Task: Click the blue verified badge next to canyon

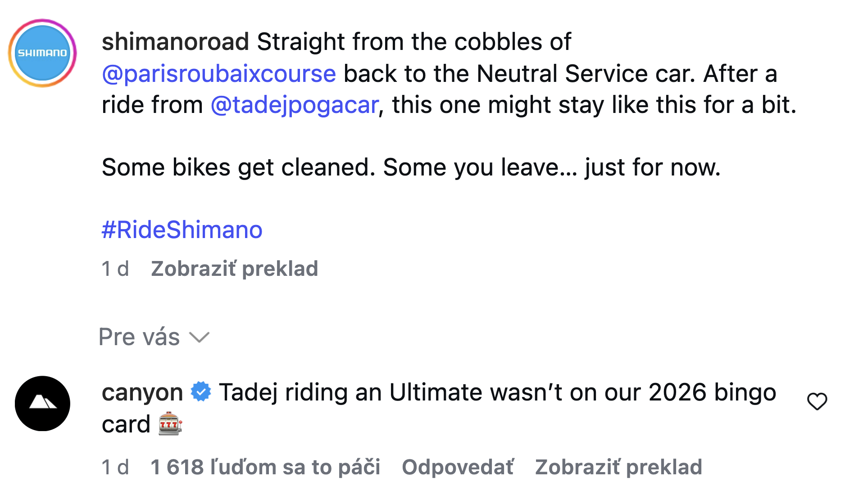Action: [201, 391]
